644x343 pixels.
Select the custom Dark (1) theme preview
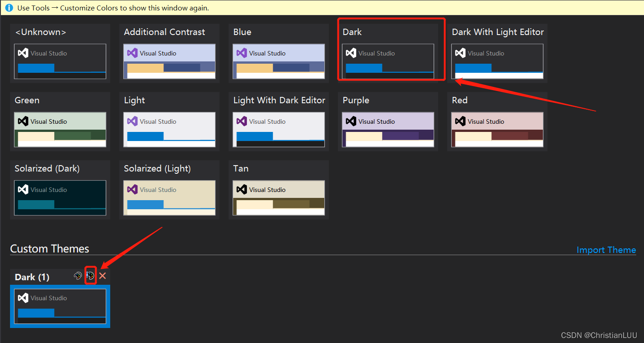(x=60, y=306)
